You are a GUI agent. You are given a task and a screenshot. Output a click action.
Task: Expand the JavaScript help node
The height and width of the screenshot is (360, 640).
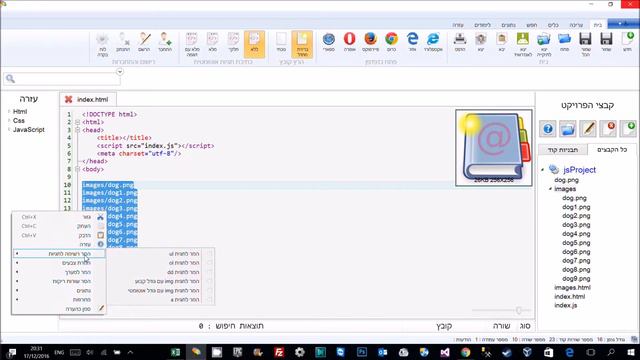pyautogui.click(x=9, y=129)
